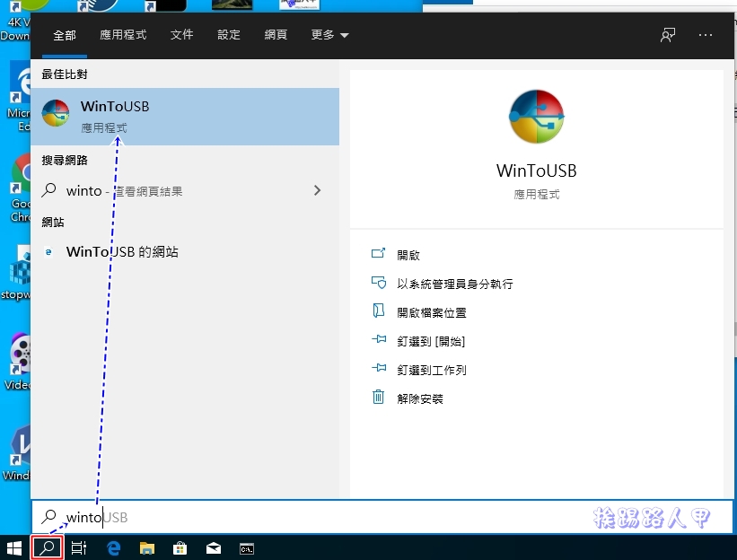
Task: Click the pin icon beside 釘選到工作列
Action: click(379, 367)
